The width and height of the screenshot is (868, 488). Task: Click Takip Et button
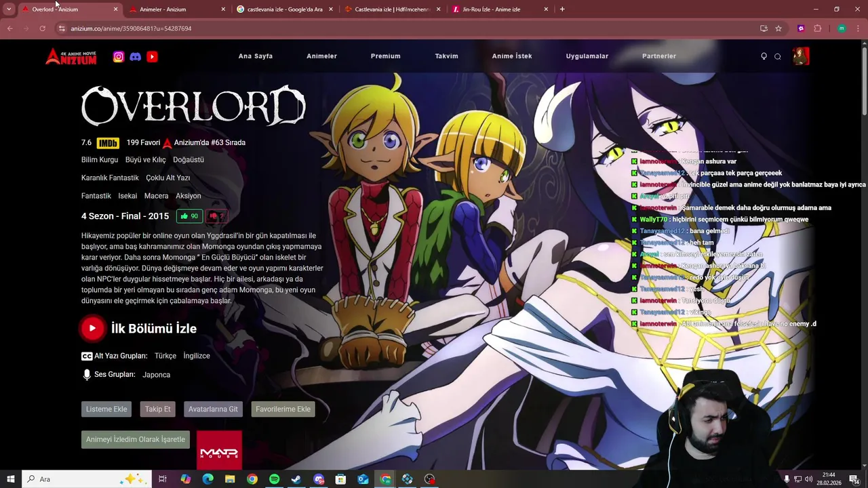[x=157, y=409]
